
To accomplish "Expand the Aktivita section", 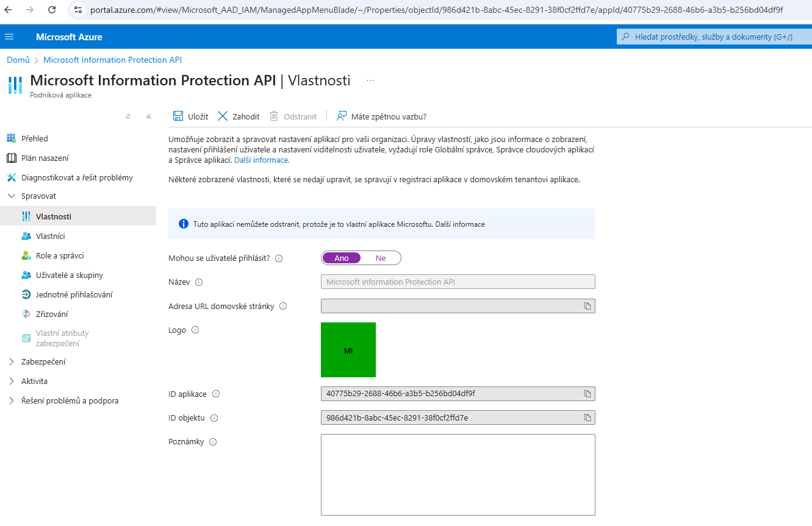I will [12, 381].
